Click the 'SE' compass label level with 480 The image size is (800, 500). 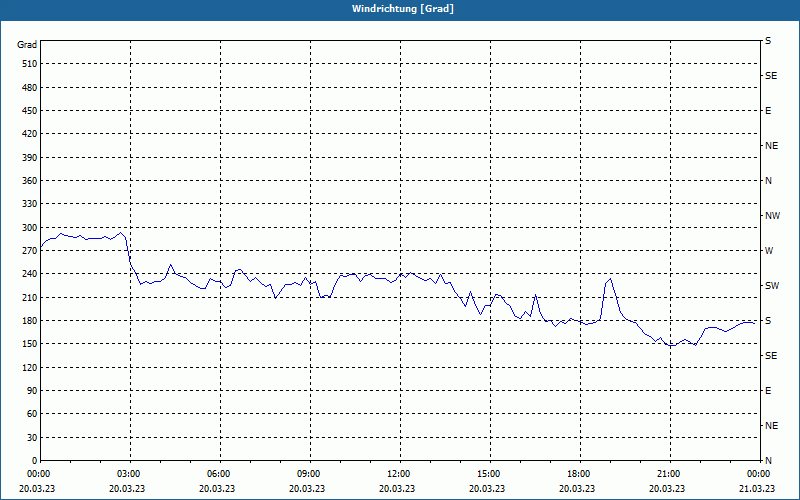pyautogui.click(x=771, y=76)
